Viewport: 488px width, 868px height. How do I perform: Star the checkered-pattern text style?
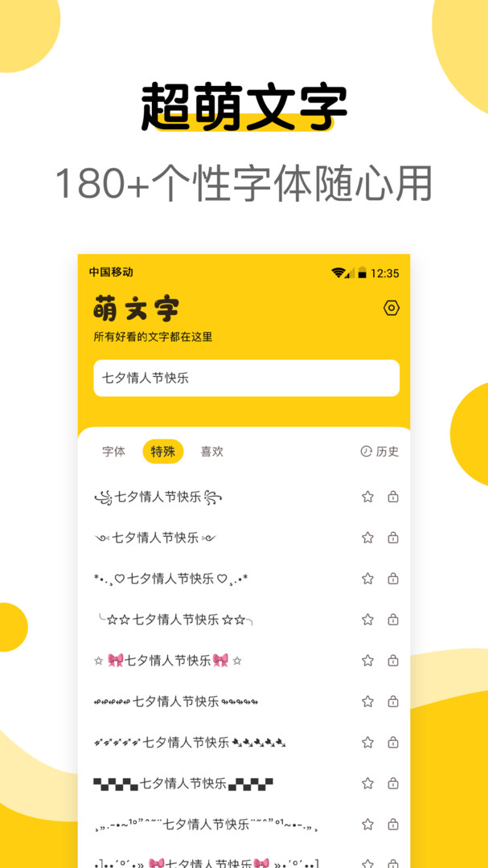367,784
